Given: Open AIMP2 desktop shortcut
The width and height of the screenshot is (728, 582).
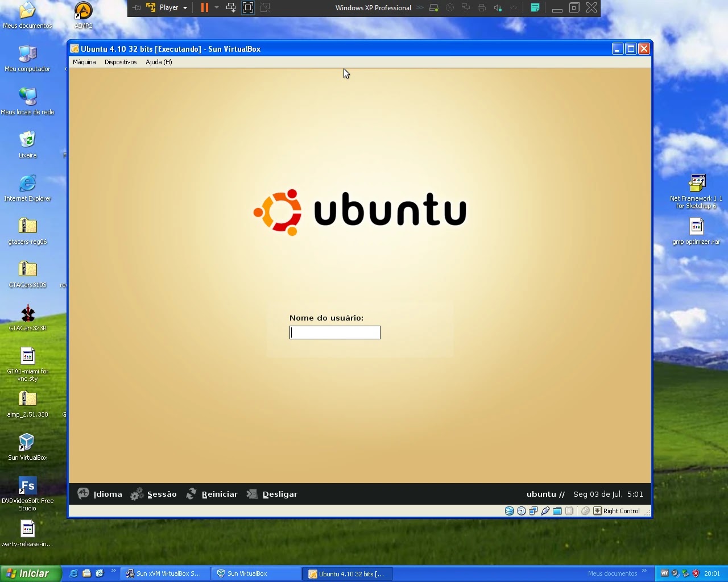Looking at the screenshot, I should 83,15.
